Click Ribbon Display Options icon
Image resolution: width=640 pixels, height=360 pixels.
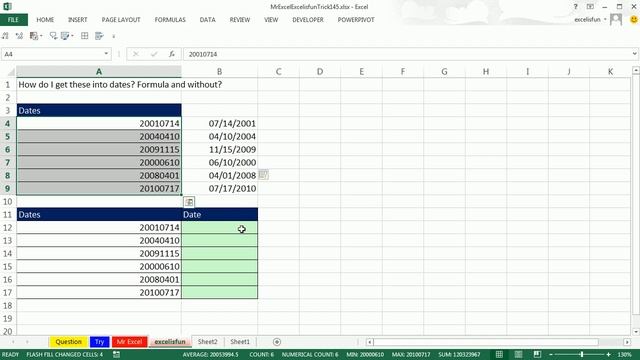(590, 7)
